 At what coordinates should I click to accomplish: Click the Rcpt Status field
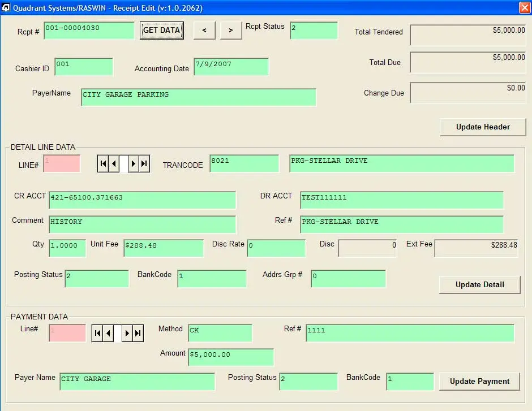[x=314, y=31]
